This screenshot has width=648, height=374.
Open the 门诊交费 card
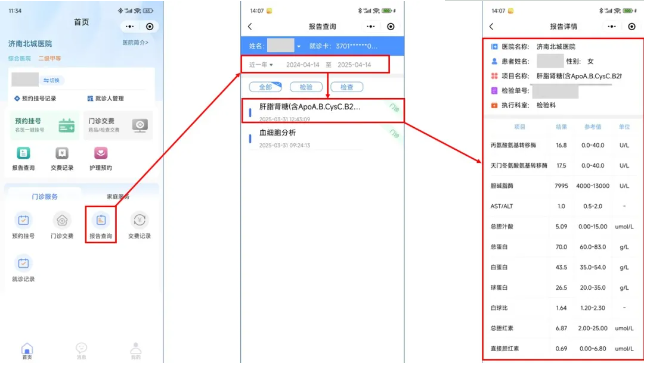point(118,125)
